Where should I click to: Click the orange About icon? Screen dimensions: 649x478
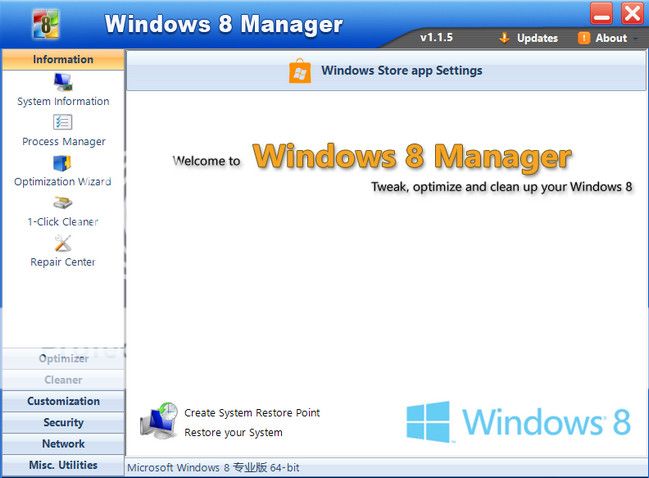(584, 38)
